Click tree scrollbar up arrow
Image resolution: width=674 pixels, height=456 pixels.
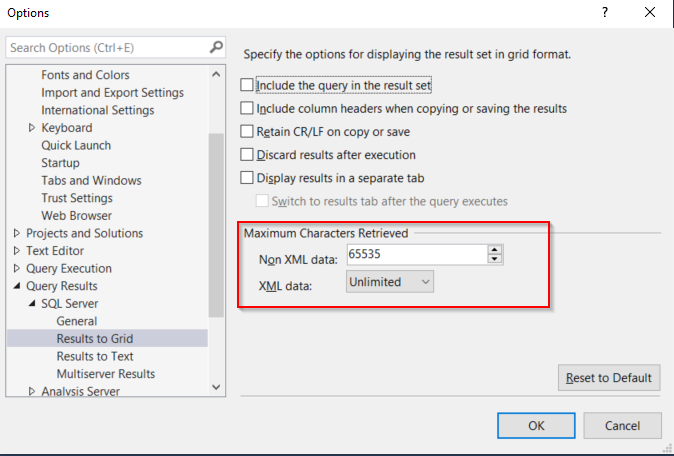click(216, 74)
